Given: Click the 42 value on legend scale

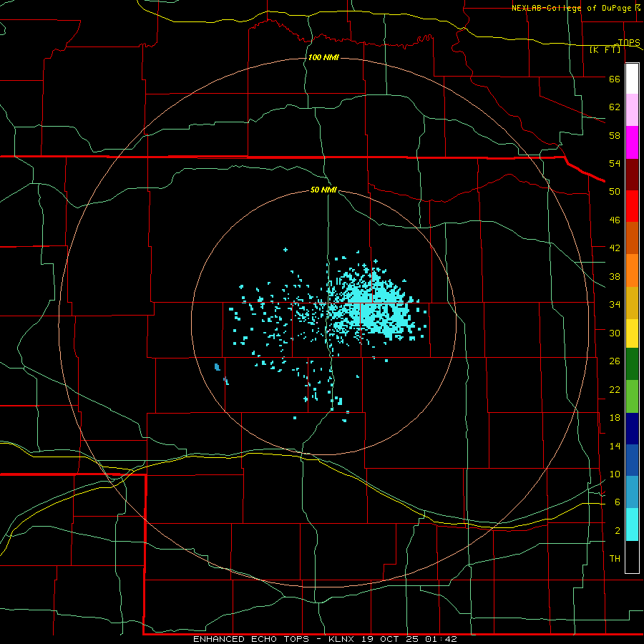Looking at the screenshot, I should pos(615,248).
